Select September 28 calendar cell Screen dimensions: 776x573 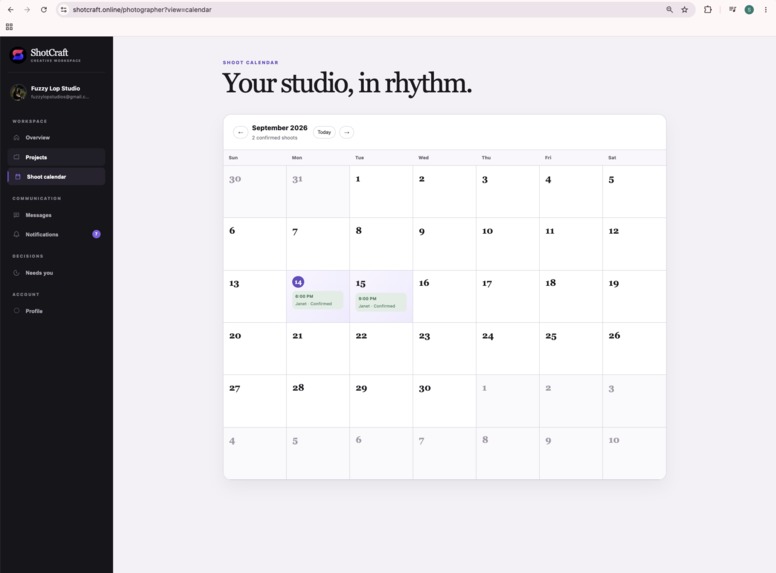pos(318,401)
